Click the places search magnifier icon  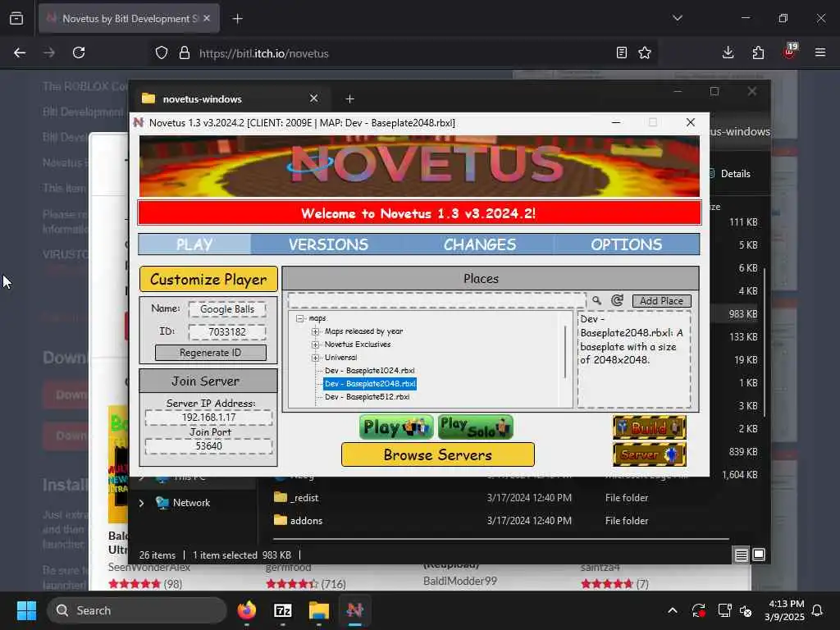point(596,300)
